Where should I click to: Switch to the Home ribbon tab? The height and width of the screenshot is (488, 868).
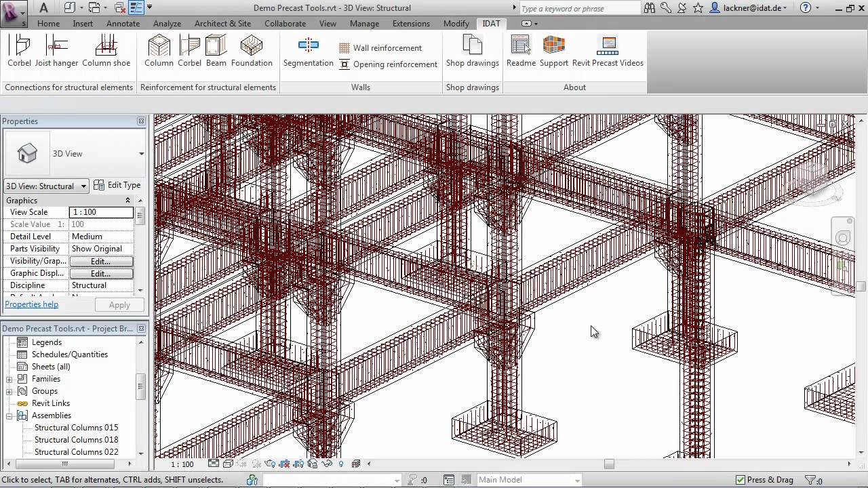point(48,23)
